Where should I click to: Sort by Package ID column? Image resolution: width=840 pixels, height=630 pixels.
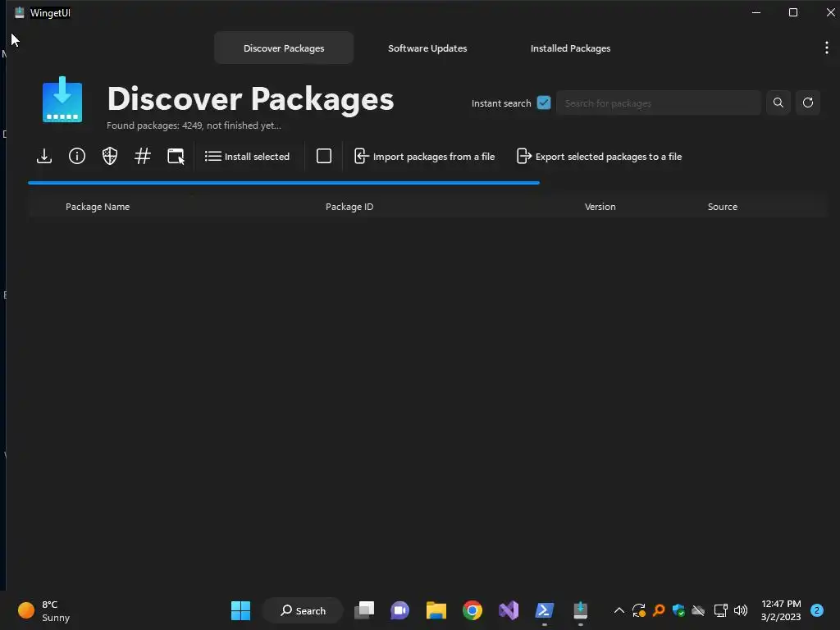349,207
